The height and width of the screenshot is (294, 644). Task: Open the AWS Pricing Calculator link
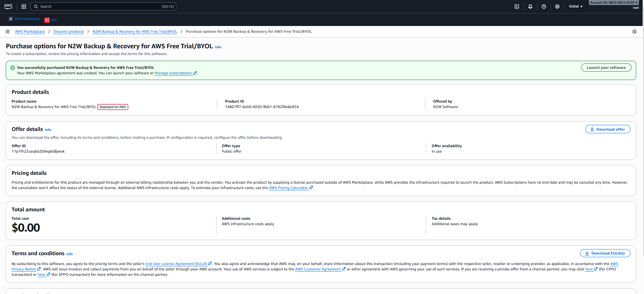point(288,188)
